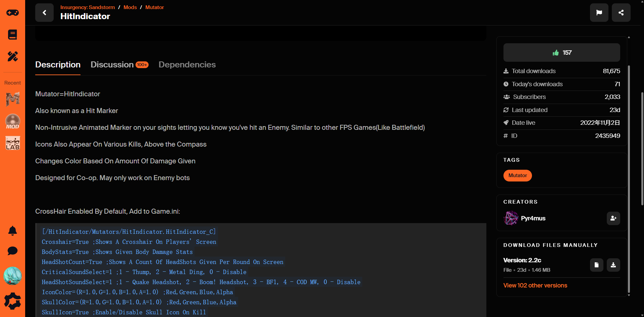Click the BodyStats=True config line
The width and height of the screenshot is (644, 317).
coord(117,252)
